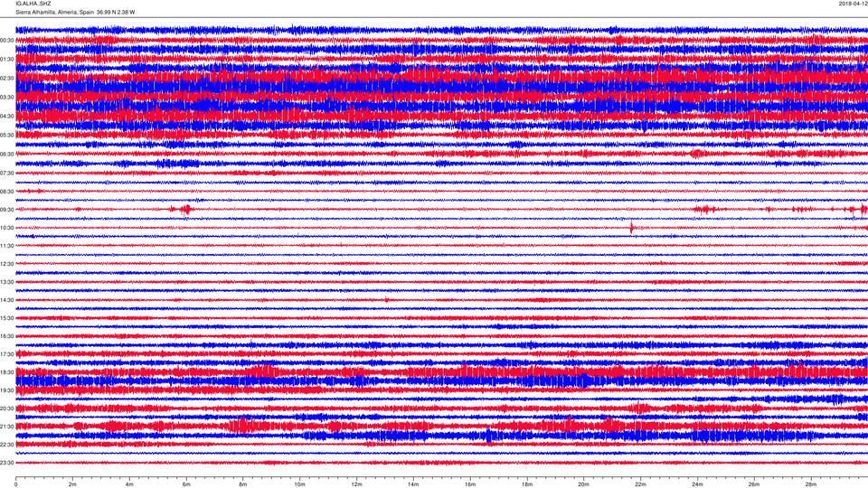Select the 08:30 time label

6,192
